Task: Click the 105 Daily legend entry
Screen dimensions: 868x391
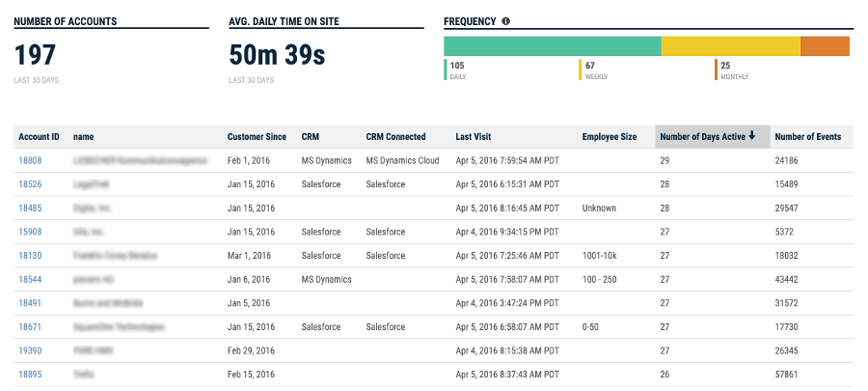Action: point(457,70)
